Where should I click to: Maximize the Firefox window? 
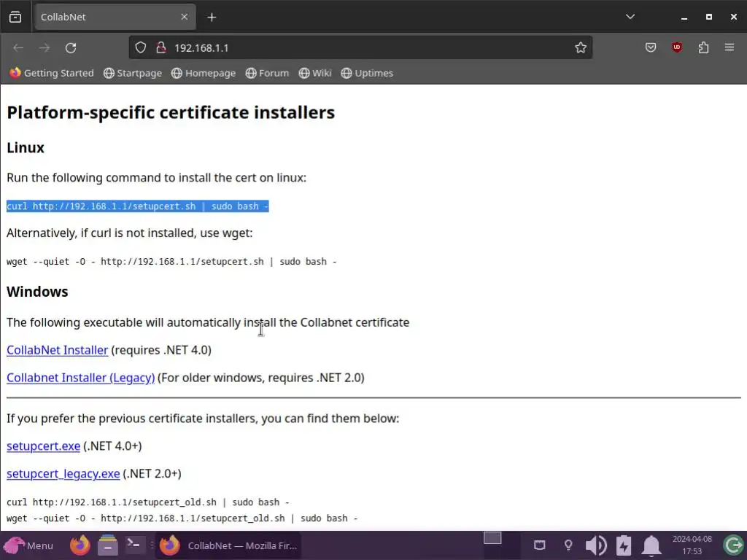709,17
